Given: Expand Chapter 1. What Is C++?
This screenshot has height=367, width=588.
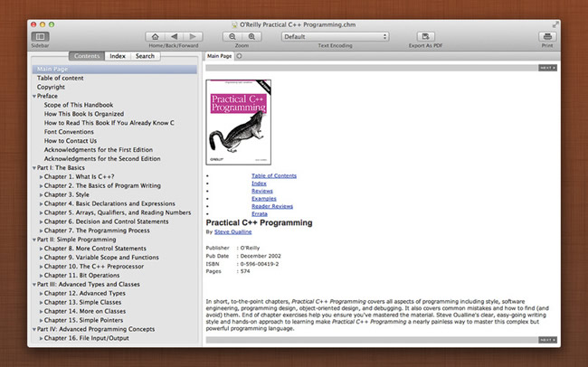Looking at the screenshot, I should 41,176.
